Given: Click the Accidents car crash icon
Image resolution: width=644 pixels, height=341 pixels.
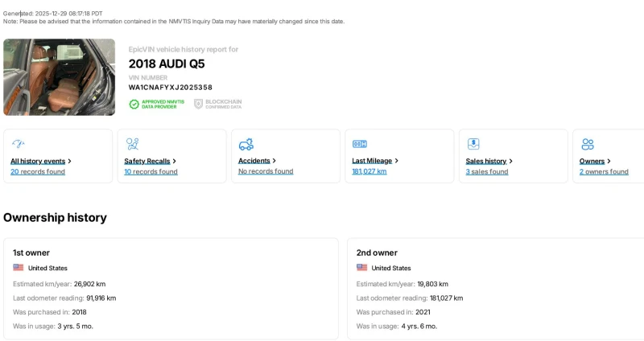Looking at the screenshot, I should click(246, 144).
